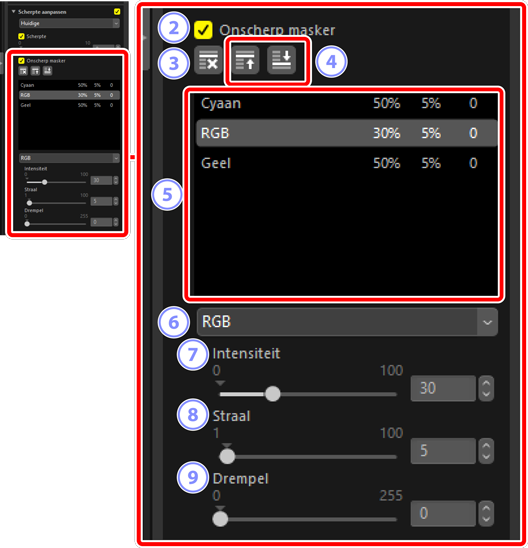Click the large Intensiteit slider handle

click(273, 394)
